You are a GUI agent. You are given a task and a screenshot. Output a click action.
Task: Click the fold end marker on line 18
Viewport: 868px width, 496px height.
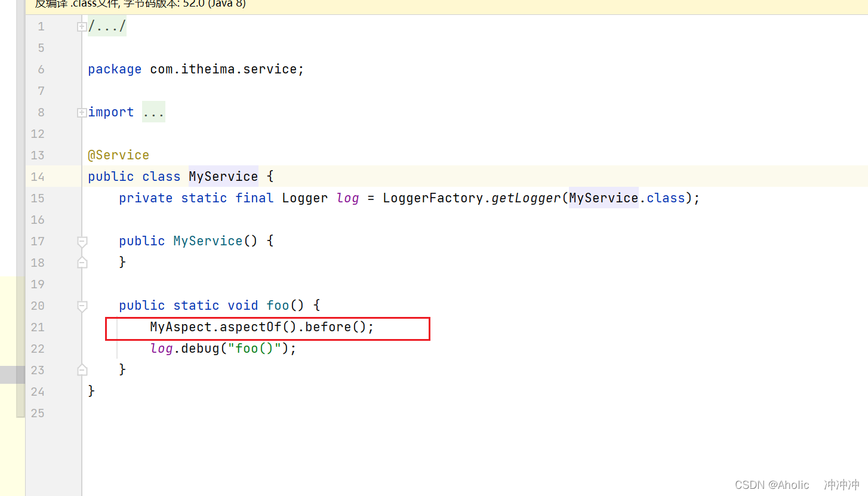pyautogui.click(x=82, y=262)
